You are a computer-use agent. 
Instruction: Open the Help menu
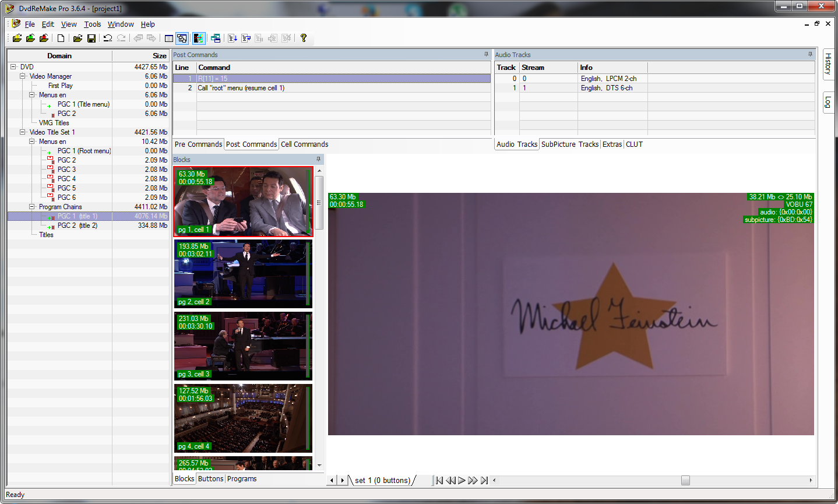(147, 24)
